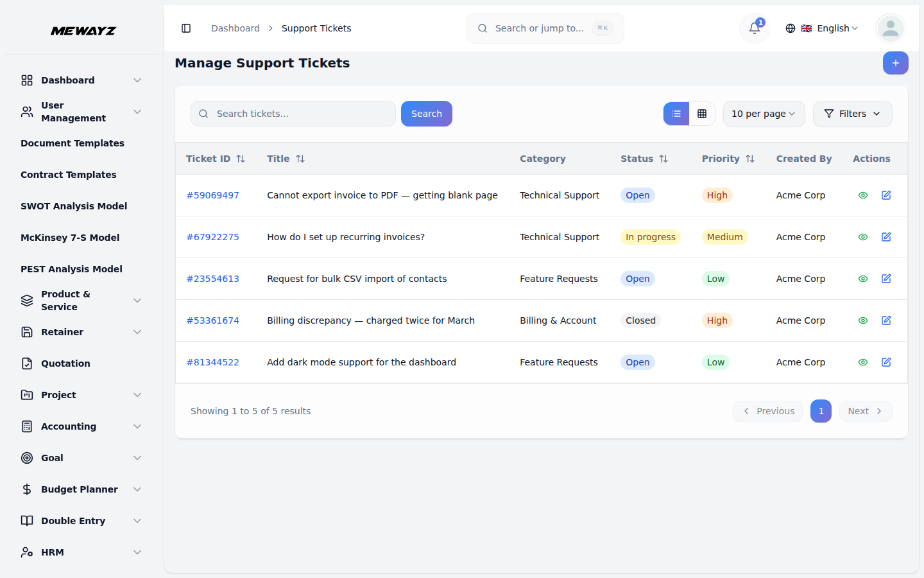This screenshot has height=578, width=924.
Task: Click the Search or jump to field
Action: tap(545, 28)
